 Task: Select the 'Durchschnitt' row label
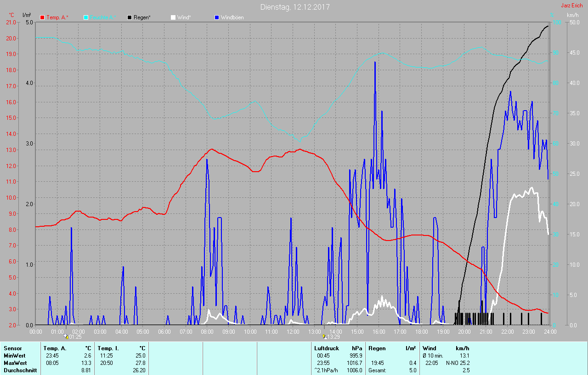[x=20, y=370]
